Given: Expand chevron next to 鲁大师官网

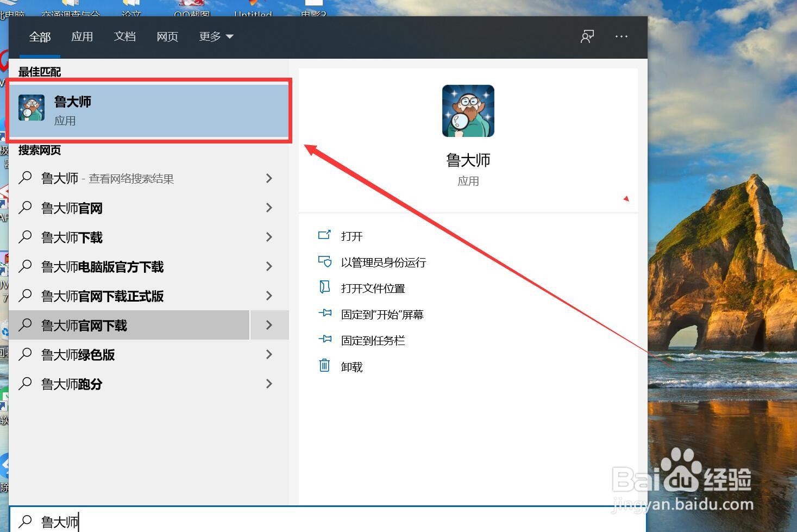Looking at the screenshot, I should pyautogui.click(x=269, y=208).
